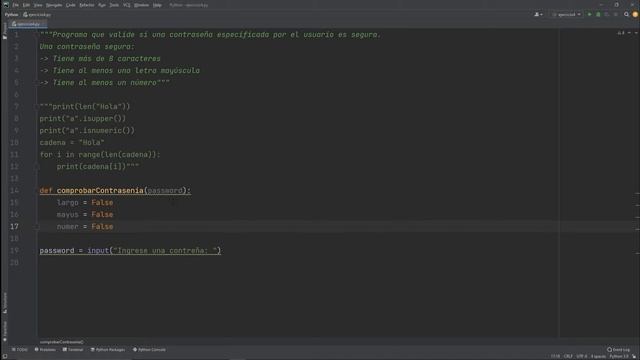This screenshot has height=360, width=640.
Task: Click line number 17 in gutter
Action: (14, 227)
